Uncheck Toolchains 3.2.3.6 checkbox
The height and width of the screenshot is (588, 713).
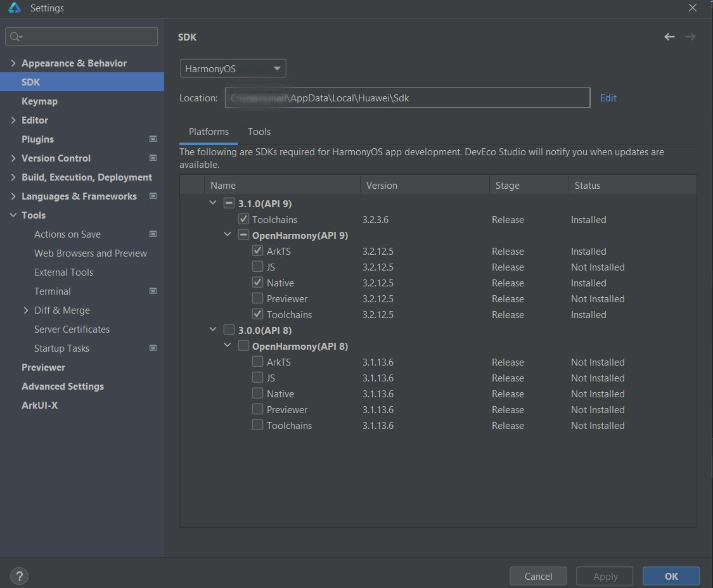(243, 219)
